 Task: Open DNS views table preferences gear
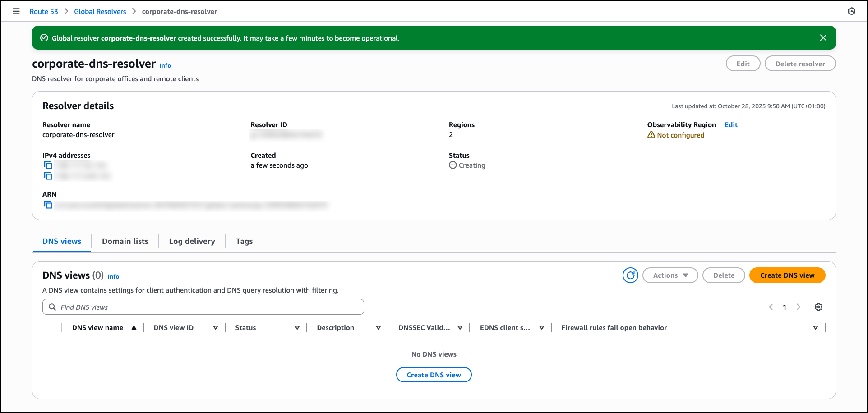(818, 307)
